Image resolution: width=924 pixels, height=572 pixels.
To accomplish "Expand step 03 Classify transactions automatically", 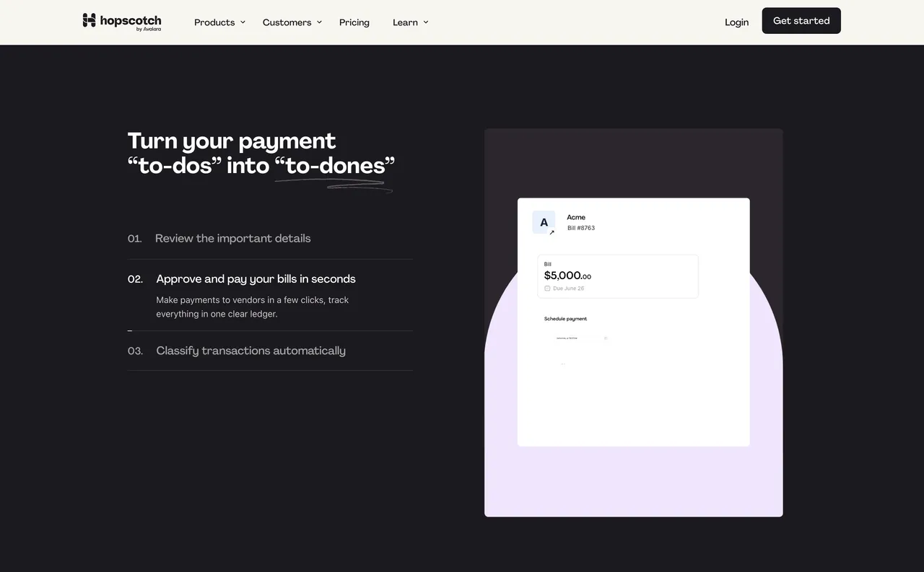I will coord(250,351).
